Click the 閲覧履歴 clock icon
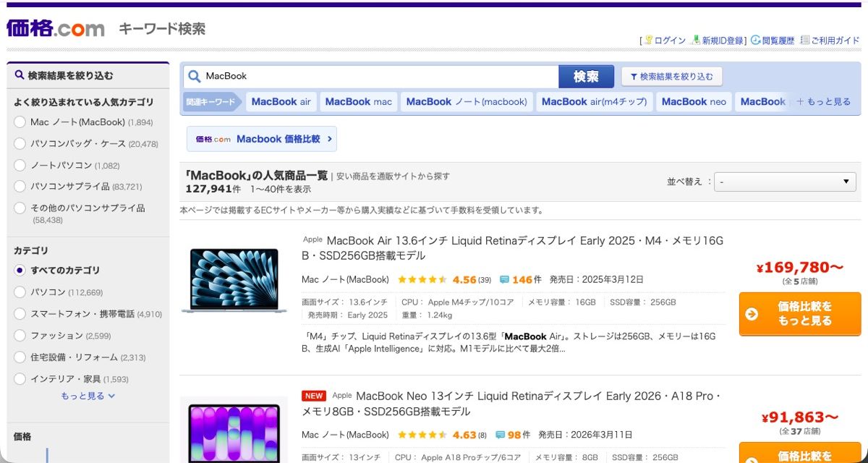 [x=756, y=41]
